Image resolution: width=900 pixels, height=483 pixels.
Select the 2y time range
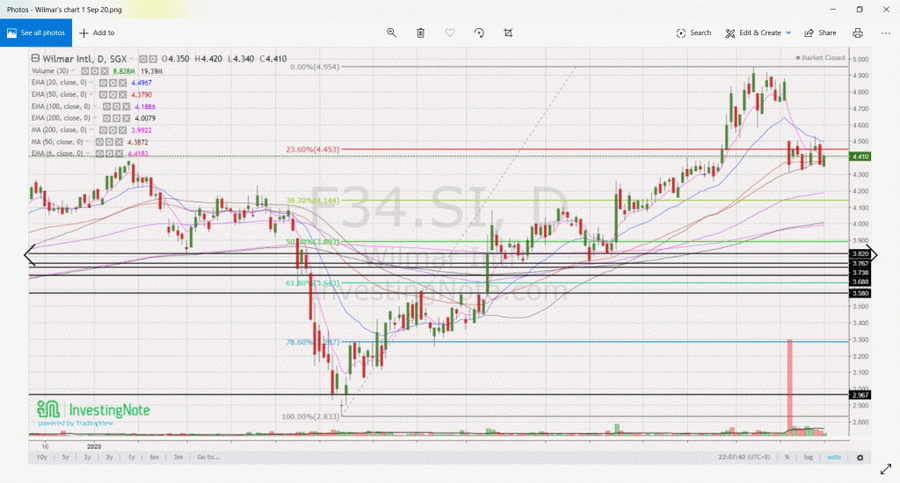[x=109, y=457]
